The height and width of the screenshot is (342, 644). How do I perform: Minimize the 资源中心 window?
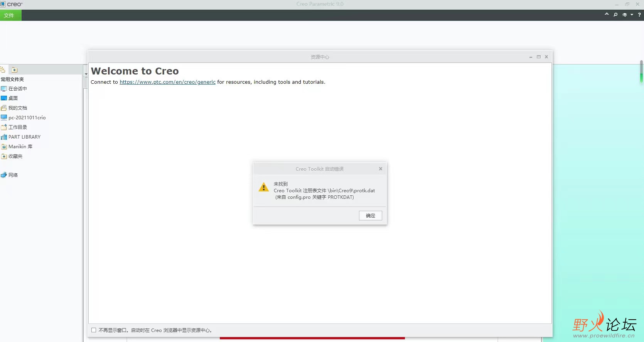(531, 57)
